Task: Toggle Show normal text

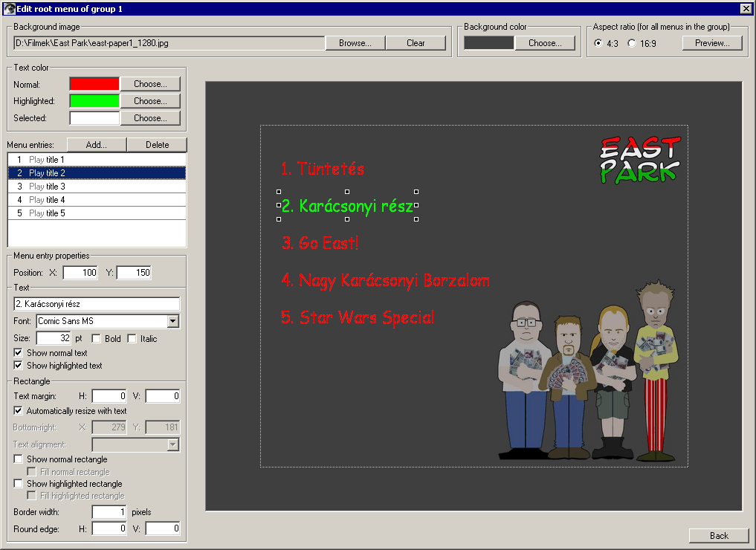Action: click(19, 353)
